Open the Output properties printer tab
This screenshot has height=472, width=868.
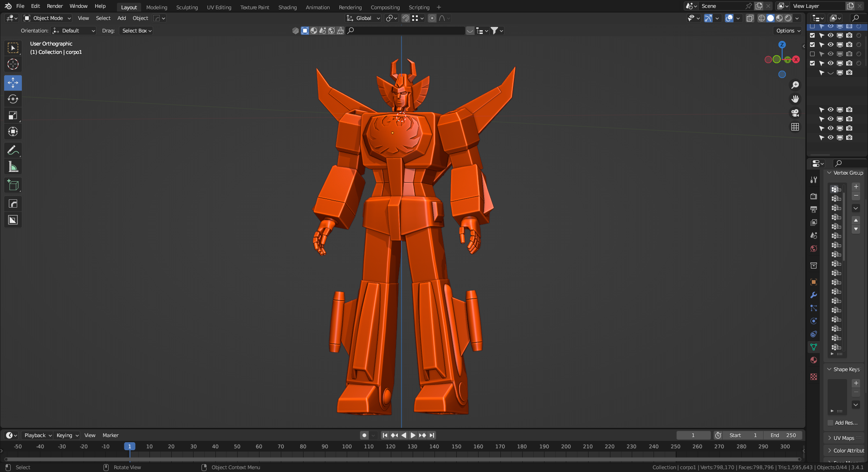814,210
